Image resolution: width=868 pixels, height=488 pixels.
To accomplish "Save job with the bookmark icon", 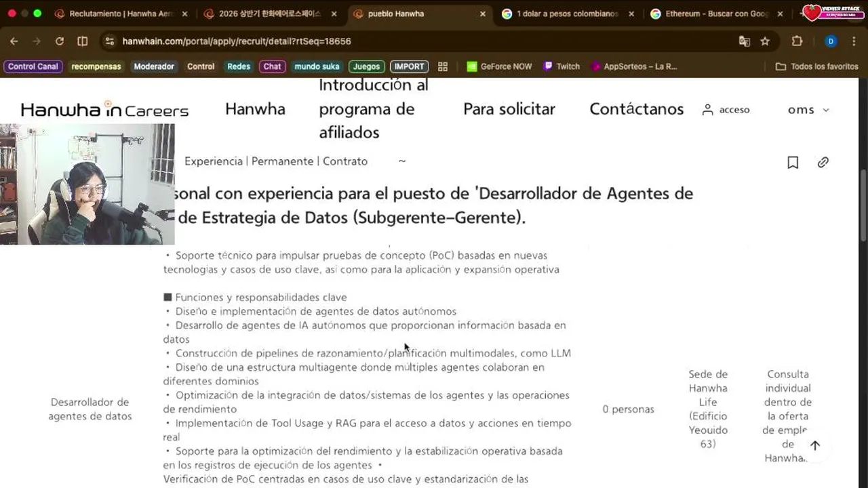I will 793,162.
